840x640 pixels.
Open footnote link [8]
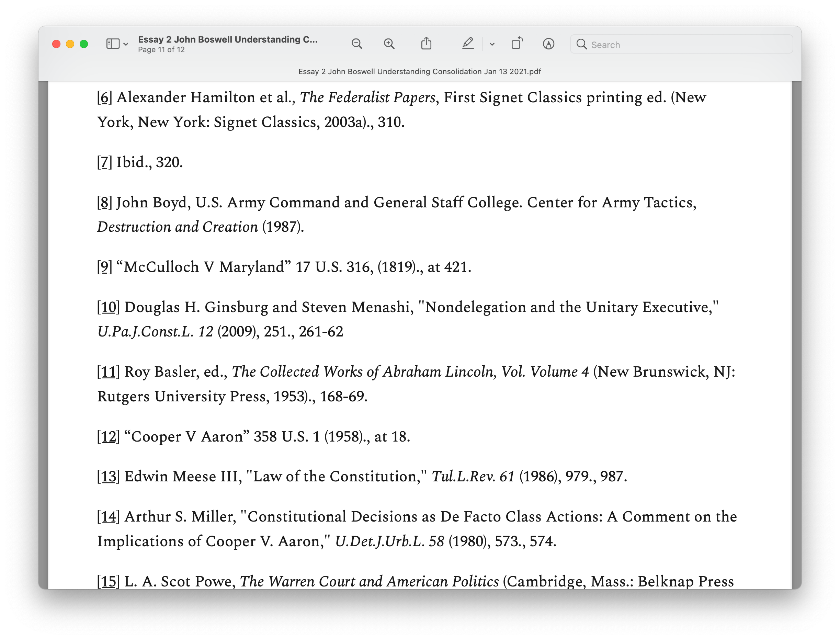pyautogui.click(x=105, y=203)
